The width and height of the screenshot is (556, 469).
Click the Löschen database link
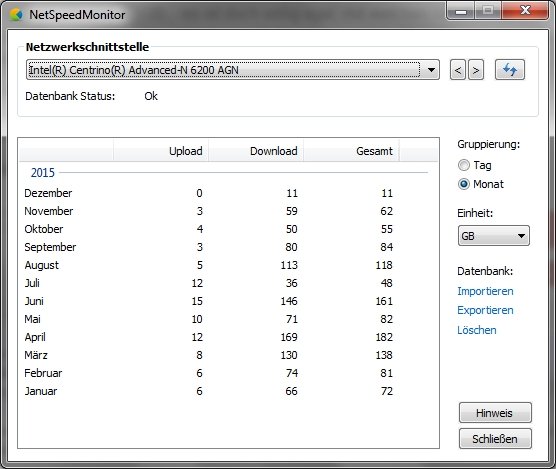[x=477, y=330]
